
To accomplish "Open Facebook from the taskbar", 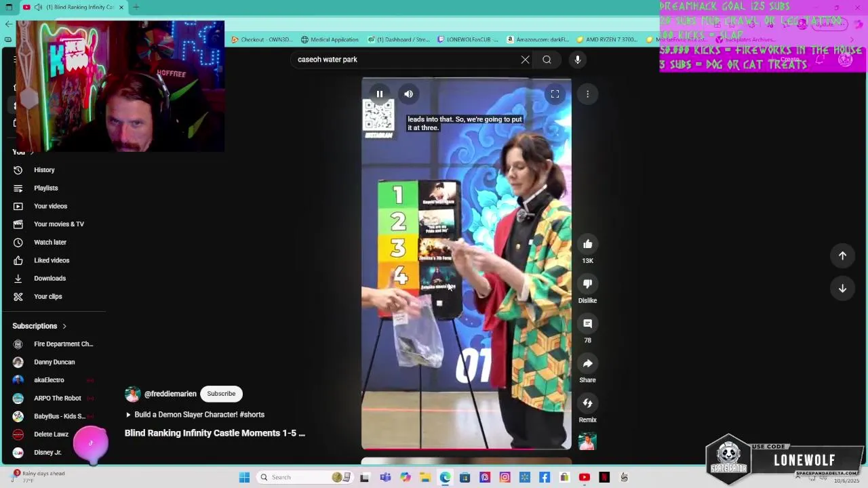I will click(545, 477).
